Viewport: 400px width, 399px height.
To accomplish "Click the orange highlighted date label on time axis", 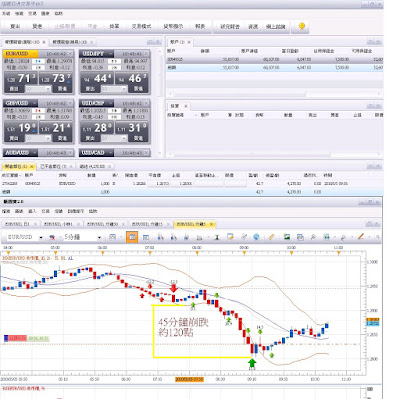I will tap(189, 379).
